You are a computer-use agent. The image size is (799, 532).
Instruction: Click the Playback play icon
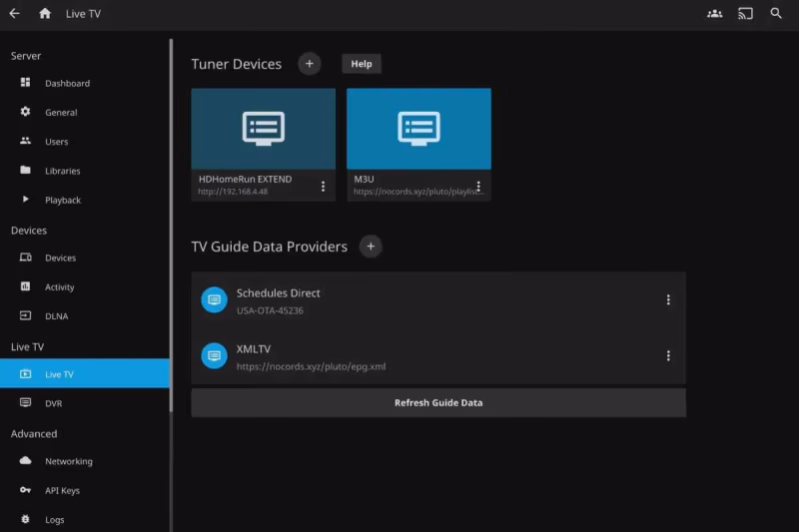click(x=26, y=199)
